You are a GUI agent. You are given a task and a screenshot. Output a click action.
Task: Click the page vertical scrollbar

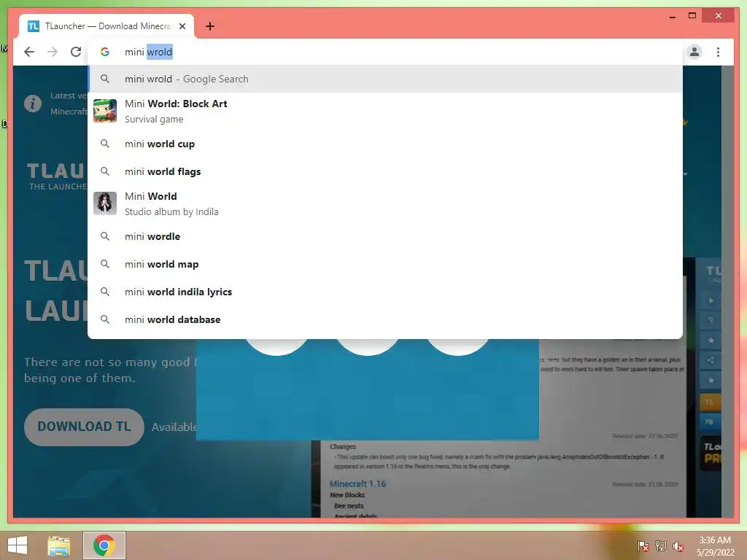[727, 292]
